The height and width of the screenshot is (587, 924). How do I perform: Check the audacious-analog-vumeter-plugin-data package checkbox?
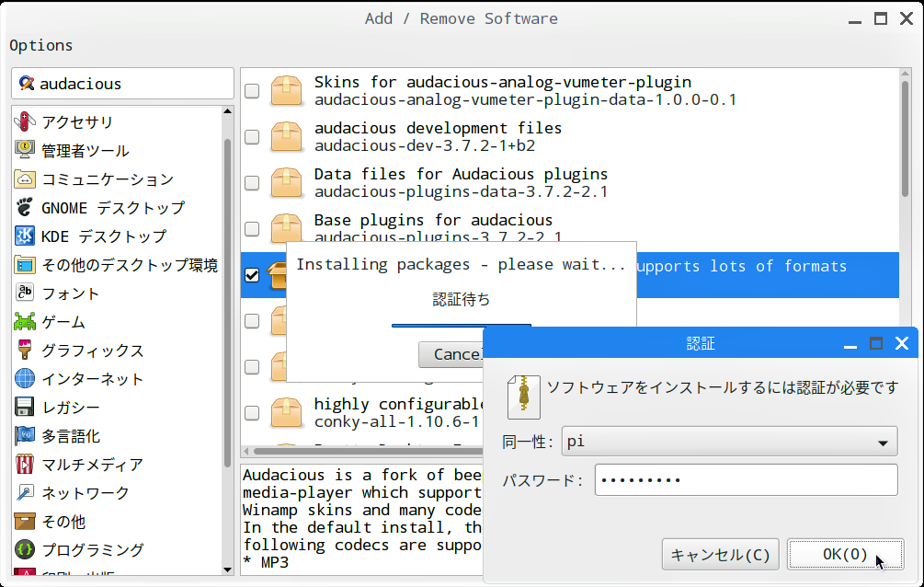pos(252,91)
